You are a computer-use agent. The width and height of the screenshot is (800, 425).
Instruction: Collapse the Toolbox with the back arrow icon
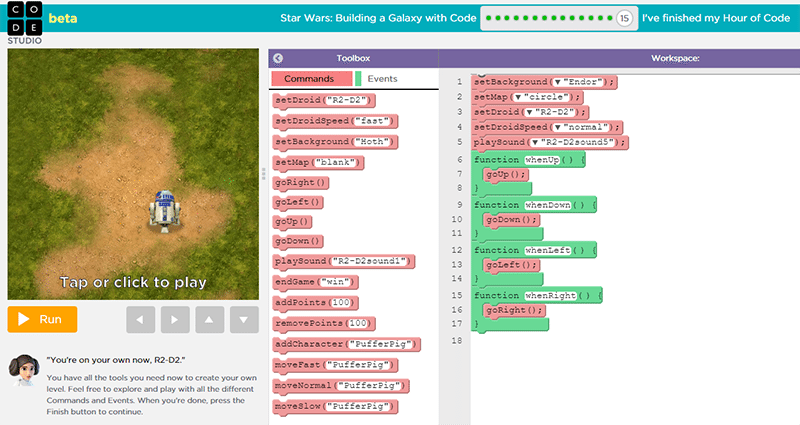278,58
